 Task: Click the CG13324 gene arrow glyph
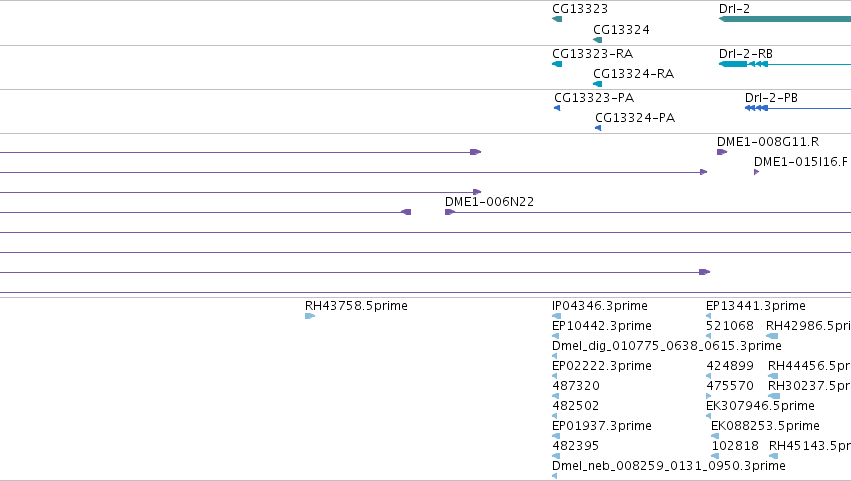point(598,40)
